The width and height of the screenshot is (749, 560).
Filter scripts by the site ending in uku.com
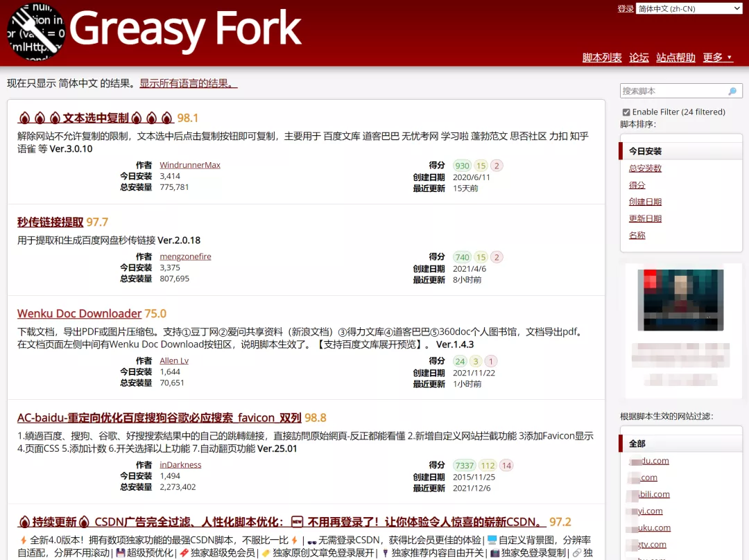click(650, 527)
